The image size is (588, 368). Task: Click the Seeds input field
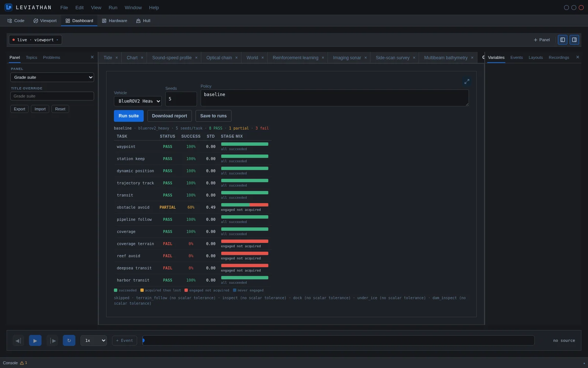pos(181,99)
